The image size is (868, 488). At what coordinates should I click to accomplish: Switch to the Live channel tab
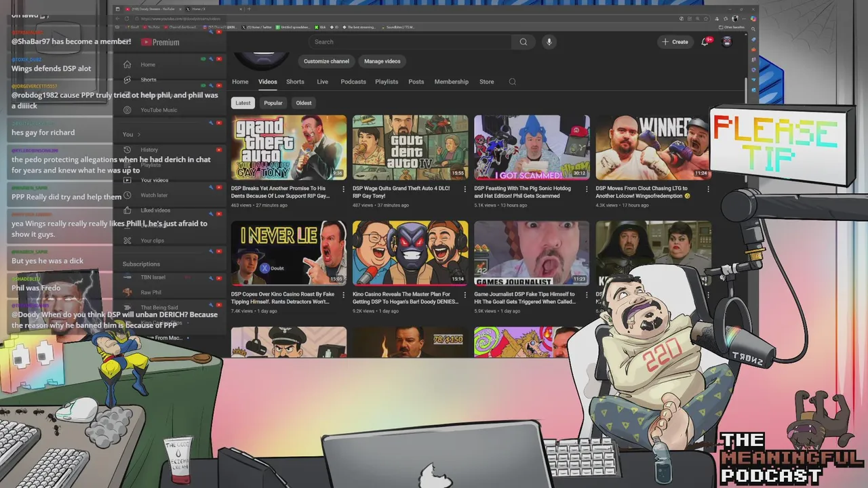[x=322, y=81]
